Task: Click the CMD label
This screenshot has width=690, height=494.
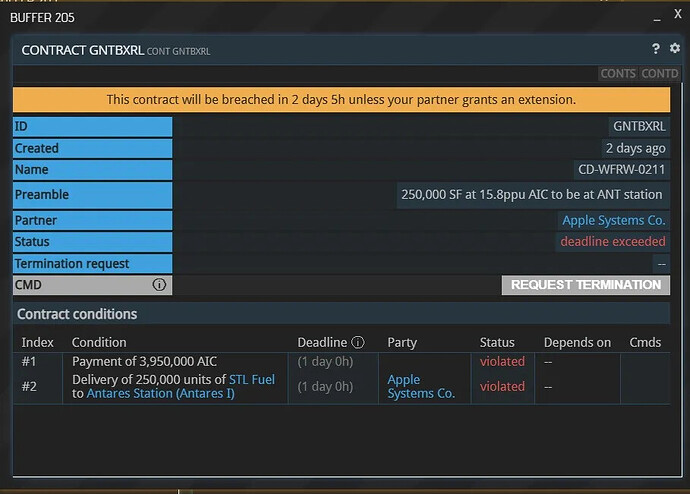Action: (x=28, y=285)
